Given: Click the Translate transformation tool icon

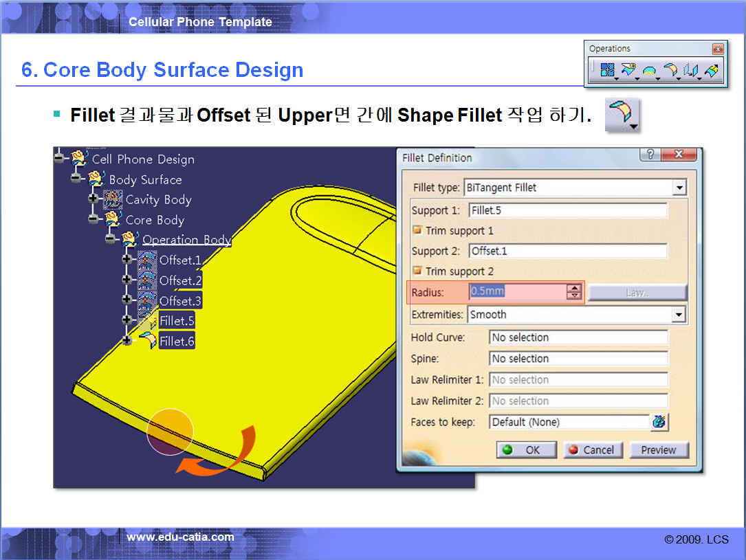Looking at the screenshot, I should point(691,70).
